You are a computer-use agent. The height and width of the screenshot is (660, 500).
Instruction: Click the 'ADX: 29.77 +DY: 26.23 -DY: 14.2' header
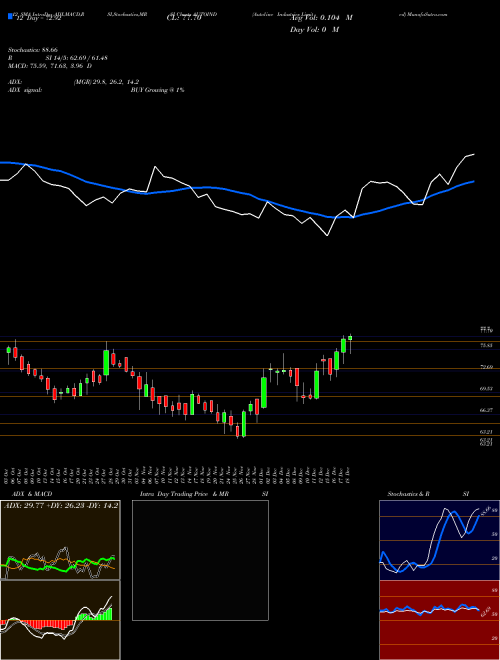coord(61,505)
